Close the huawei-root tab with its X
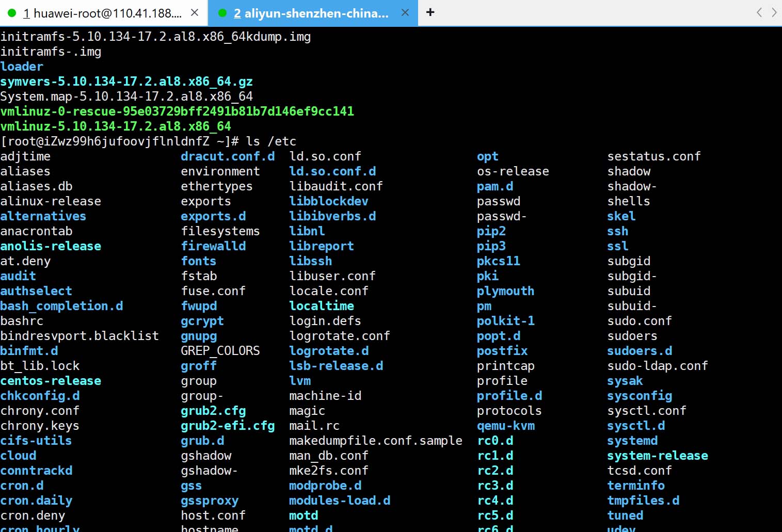Viewport: 782px width, 532px height. coord(195,12)
